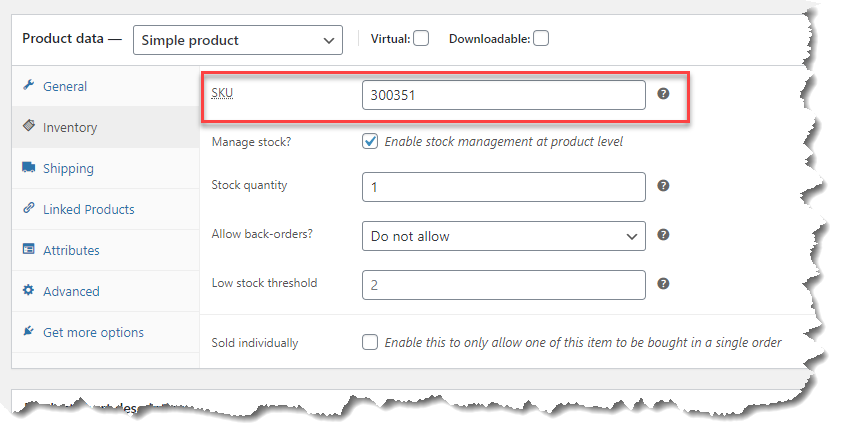Click the Advanced gear icon
Image resolution: width=844 pixels, height=438 pixels.
tap(28, 291)
